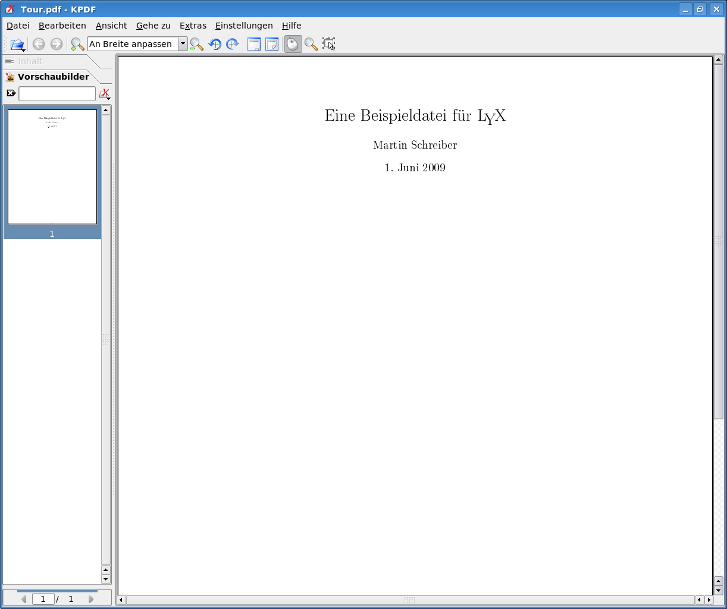Screen dimensions: 727x609
Task: Click the document horizontal scrollbar handle
Action: coord(410,600)
